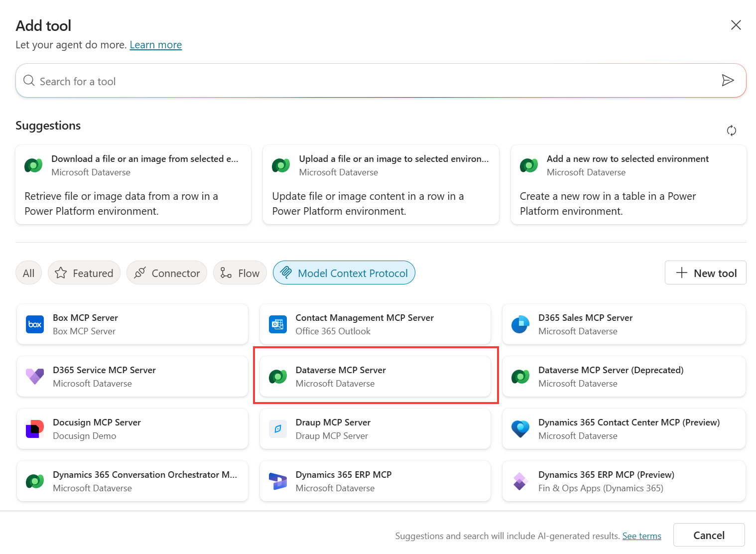756x554 pixels.
Task: Filter tools by Connector
Action: (x=167, y=273)
